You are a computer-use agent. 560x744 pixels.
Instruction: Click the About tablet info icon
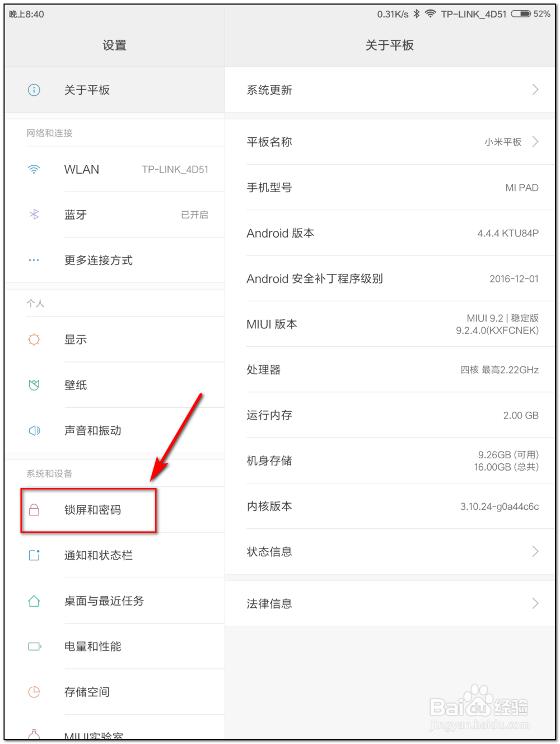34,90
